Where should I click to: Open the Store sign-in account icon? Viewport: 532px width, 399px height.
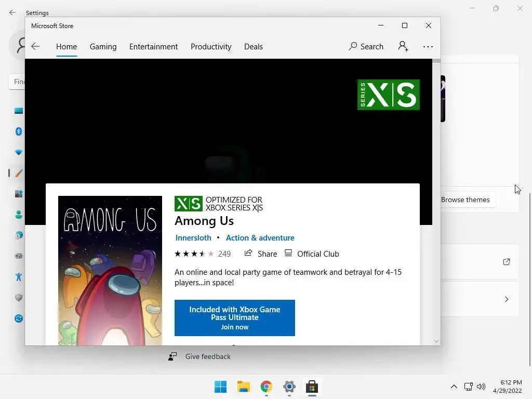point(403,46)
